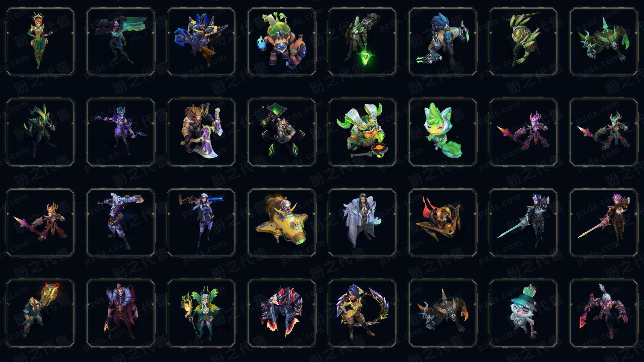Select the lion-maned warrior with white axe
Viewport: 644px width, 362px height.
pos(201,132)
